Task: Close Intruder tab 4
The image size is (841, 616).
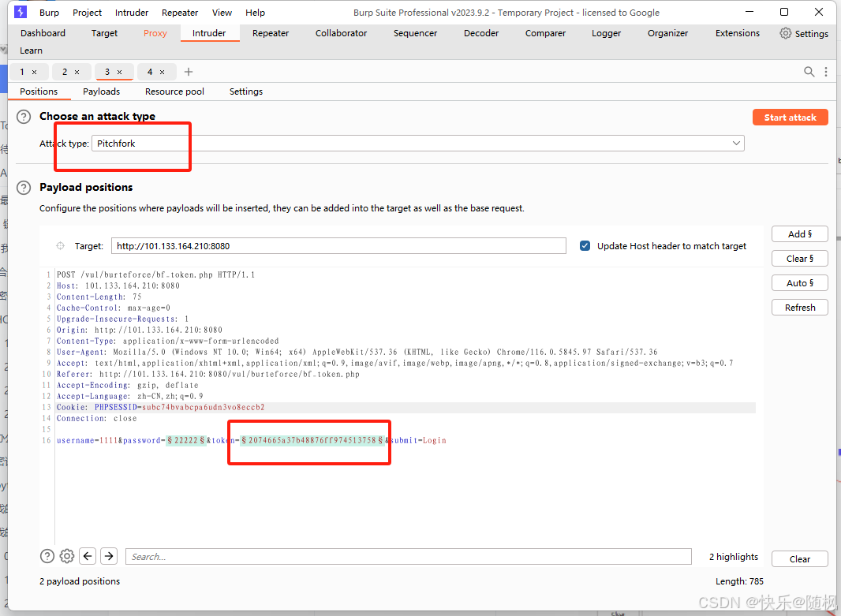Action: pos(162,72)
